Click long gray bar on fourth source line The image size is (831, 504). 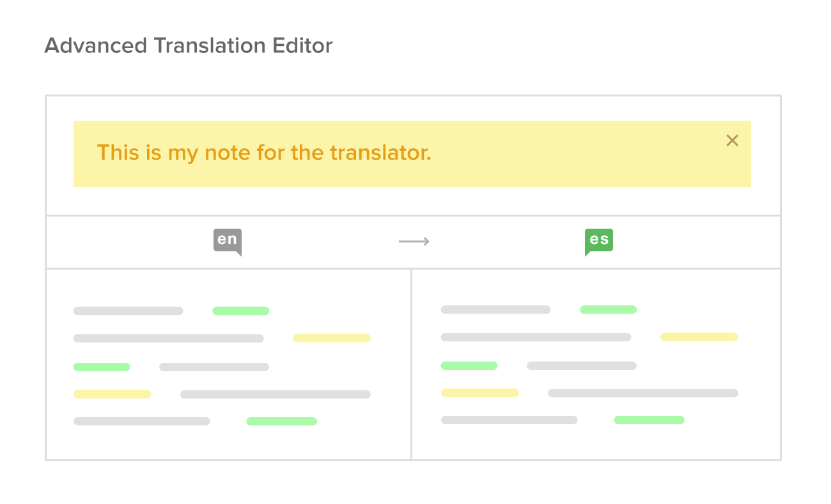click(276, 395)
